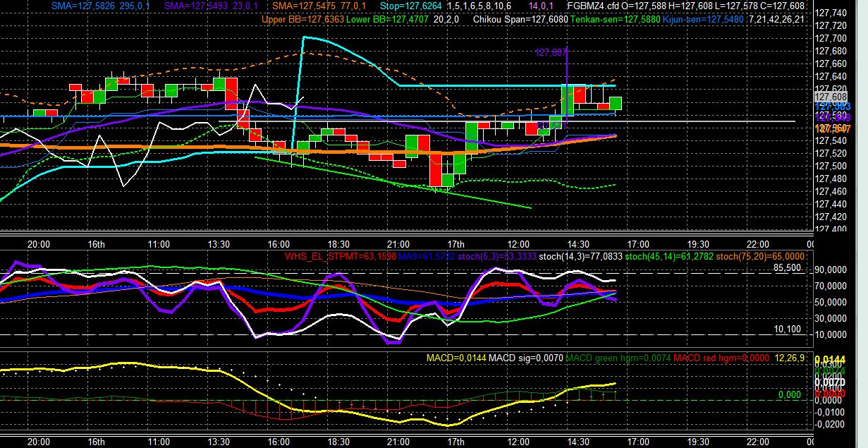Click 12:00 on the price chart's time axis
The height and width of the screenshot is (448, 868).
519,243
